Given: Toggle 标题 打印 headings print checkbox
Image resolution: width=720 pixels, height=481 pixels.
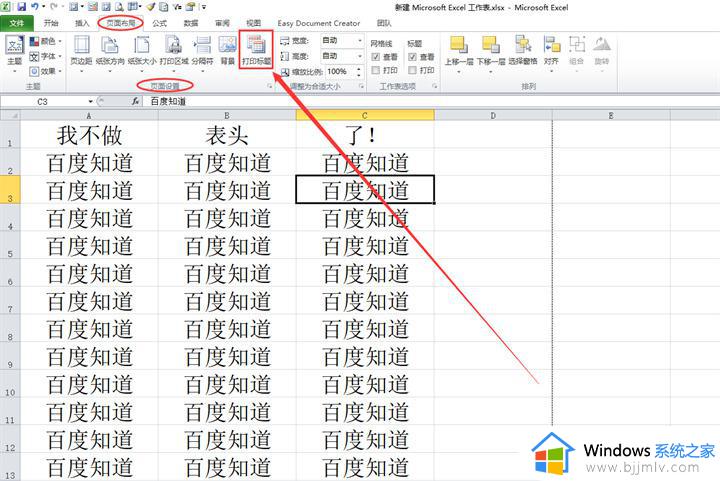Looking at the screenshot, I should 412,70.
